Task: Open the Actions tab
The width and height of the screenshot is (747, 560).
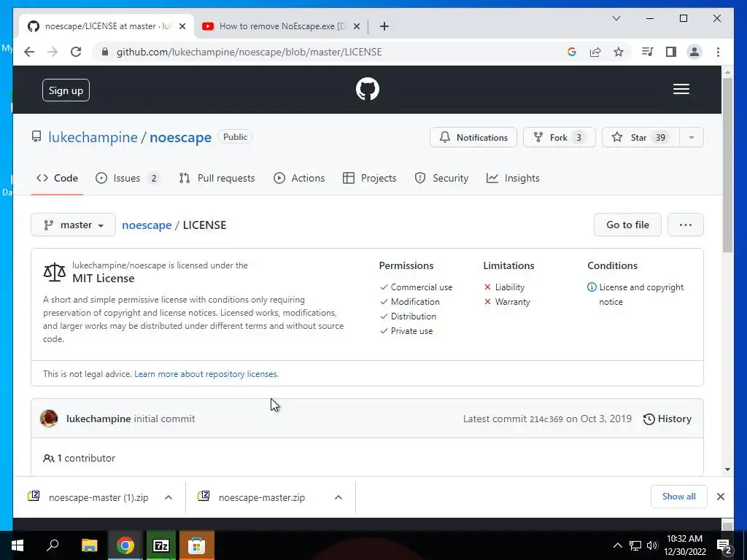Action: [299, 178]
